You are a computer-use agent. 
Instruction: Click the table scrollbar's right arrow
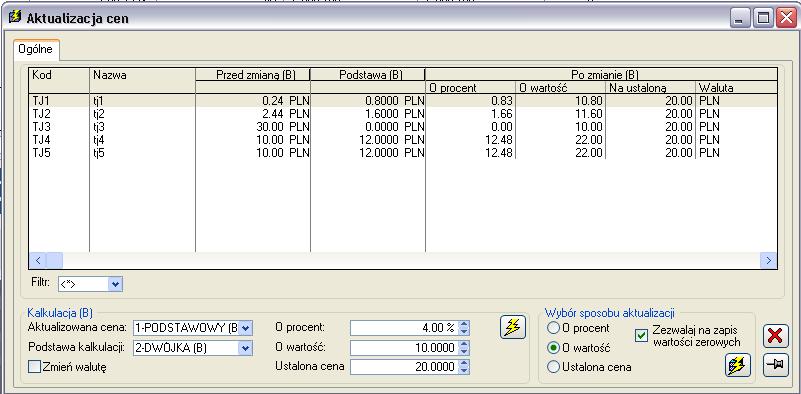tap(768, 260)
